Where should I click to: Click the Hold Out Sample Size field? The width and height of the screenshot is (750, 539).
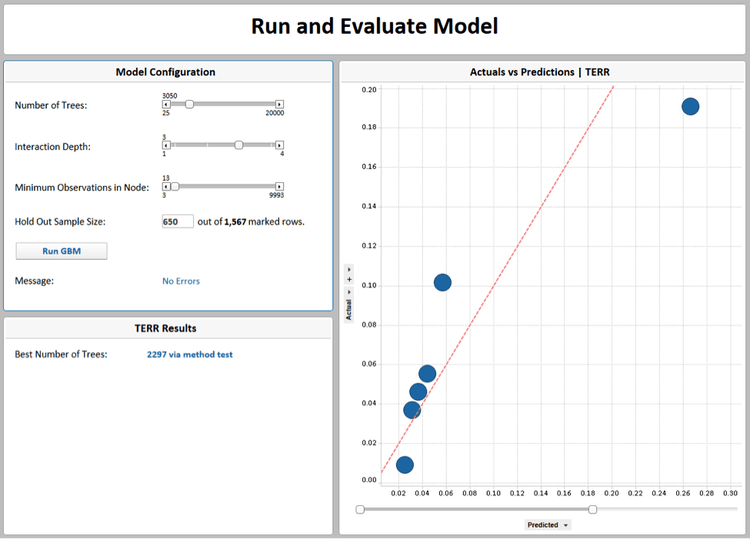[x=177, y=221]
